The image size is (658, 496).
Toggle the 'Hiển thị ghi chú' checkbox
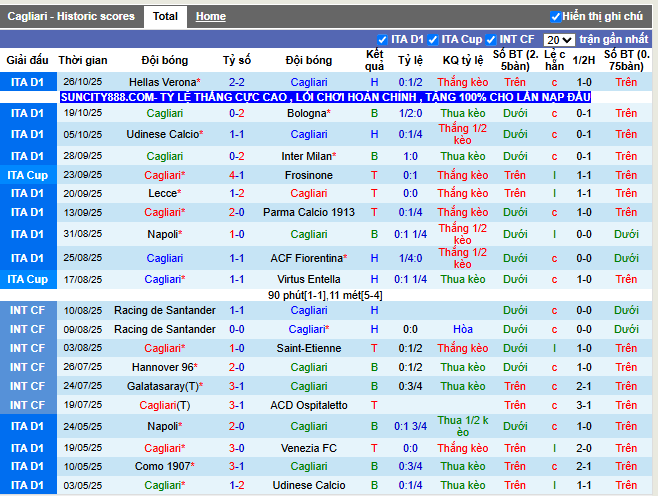(x=556, y=17)
